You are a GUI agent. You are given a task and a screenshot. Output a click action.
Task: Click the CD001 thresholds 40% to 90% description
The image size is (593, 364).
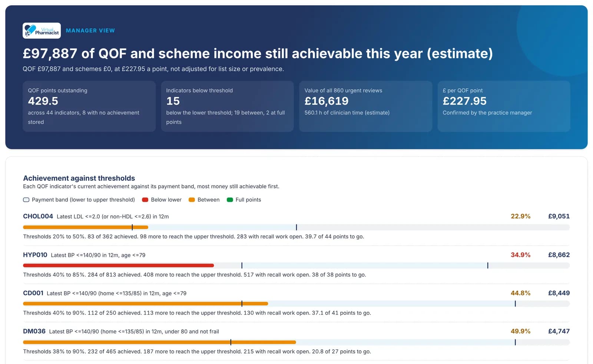tap(197, 313)
